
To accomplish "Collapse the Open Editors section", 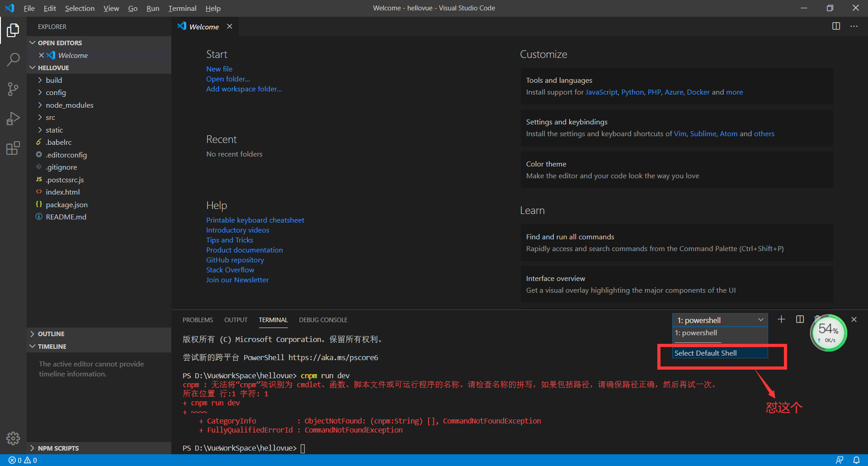I will coord(99,43).
